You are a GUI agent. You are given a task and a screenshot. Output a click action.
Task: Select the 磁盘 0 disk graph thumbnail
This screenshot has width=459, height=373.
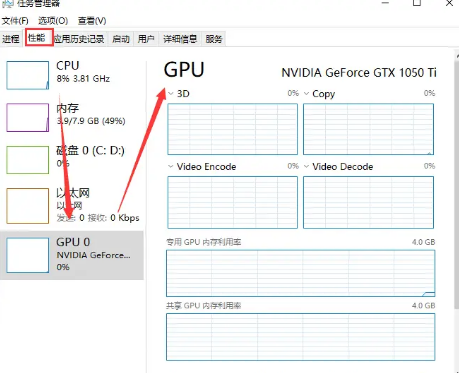(28, 160)
